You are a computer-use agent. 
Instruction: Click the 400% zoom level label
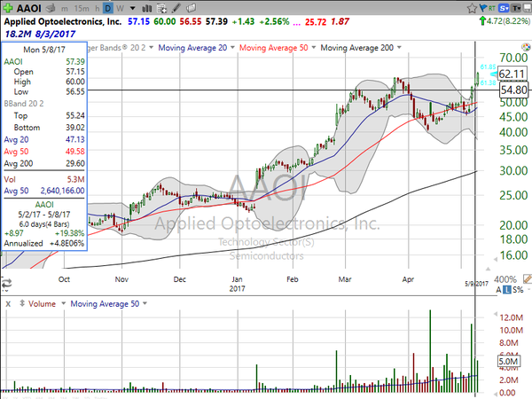point(505,279)
